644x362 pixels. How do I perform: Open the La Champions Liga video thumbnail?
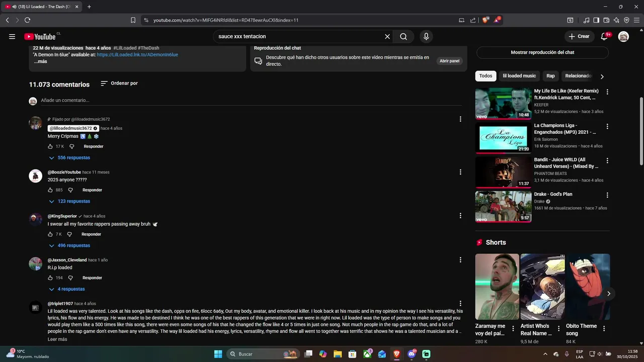point(503,138)
